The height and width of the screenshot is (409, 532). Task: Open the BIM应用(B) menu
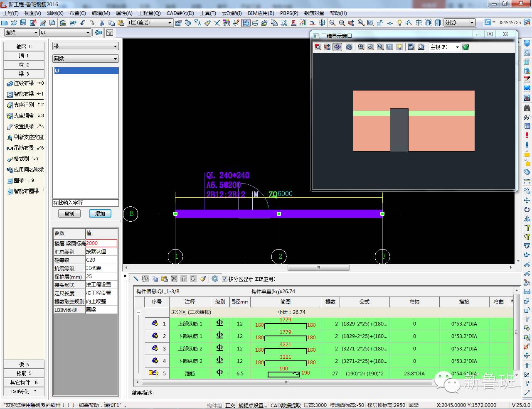pyautogui.click(x=261, y=13)
